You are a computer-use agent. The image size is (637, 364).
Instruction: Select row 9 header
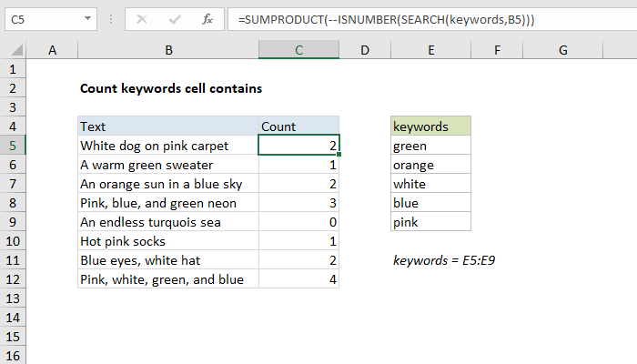[x=13, y=222]
